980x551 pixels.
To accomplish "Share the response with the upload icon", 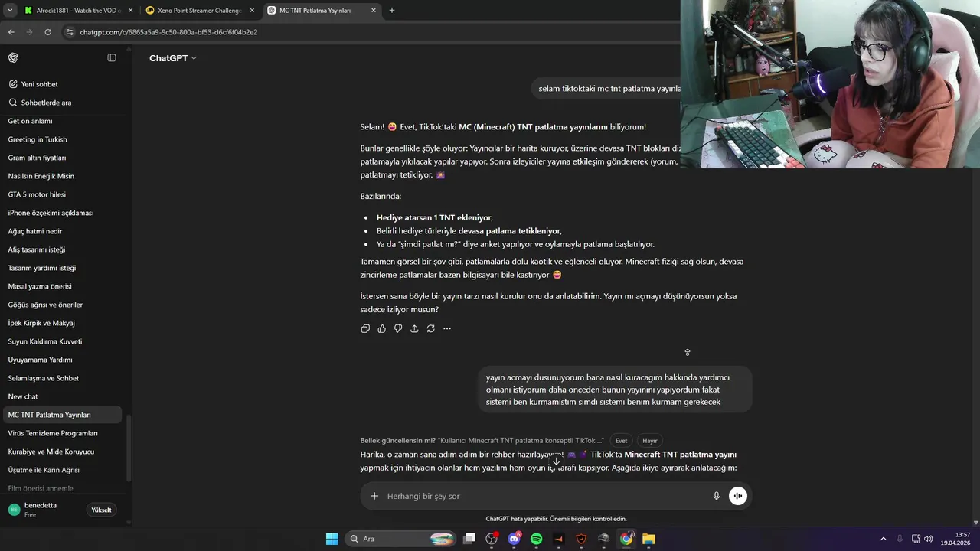I will [x=414, y=328].
